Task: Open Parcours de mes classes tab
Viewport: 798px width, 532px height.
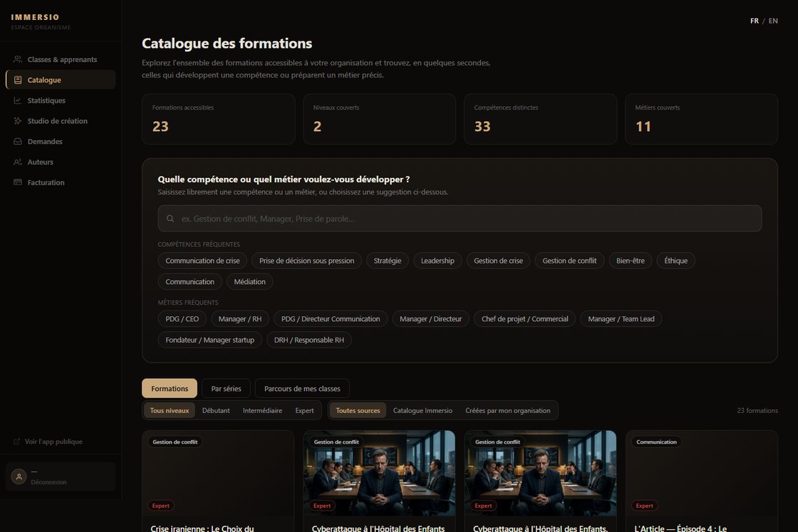Action: pyautogui.click(x=302, y=389)
